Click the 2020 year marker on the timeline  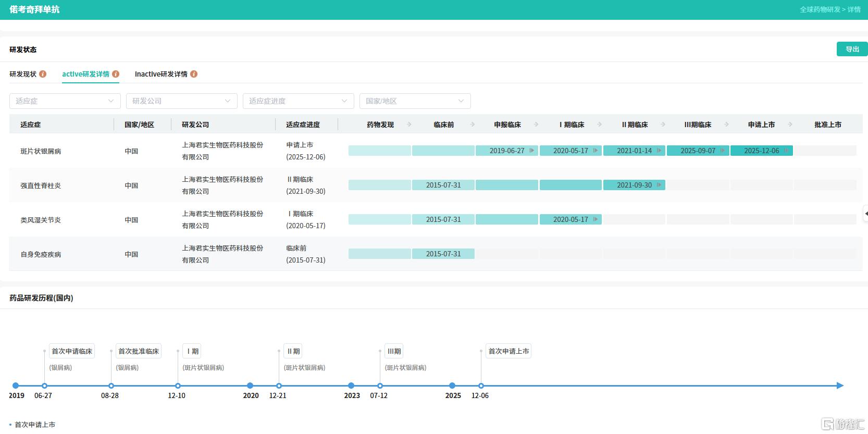(x=250, y=386)
